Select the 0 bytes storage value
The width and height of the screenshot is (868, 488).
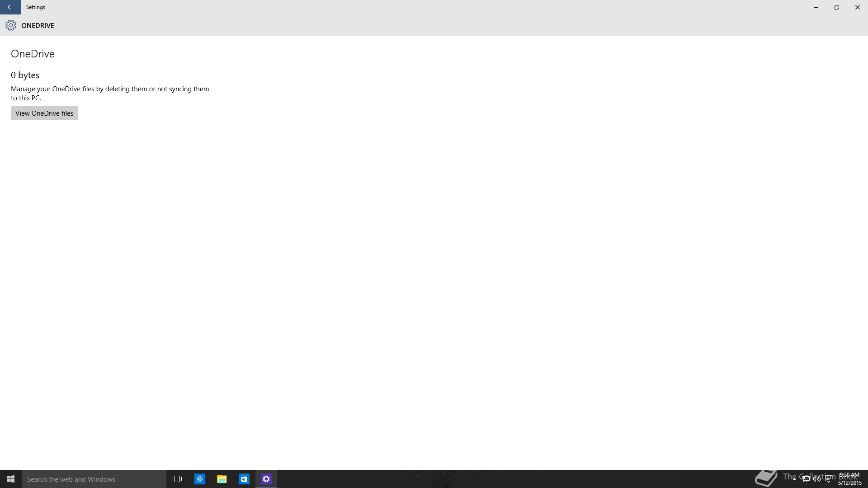(25, 75)
